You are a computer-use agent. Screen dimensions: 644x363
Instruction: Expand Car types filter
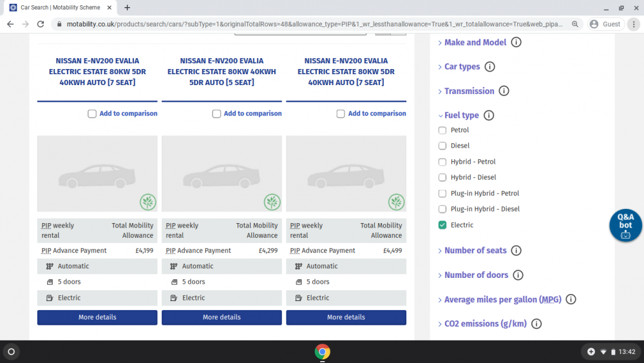pos(462,66)
